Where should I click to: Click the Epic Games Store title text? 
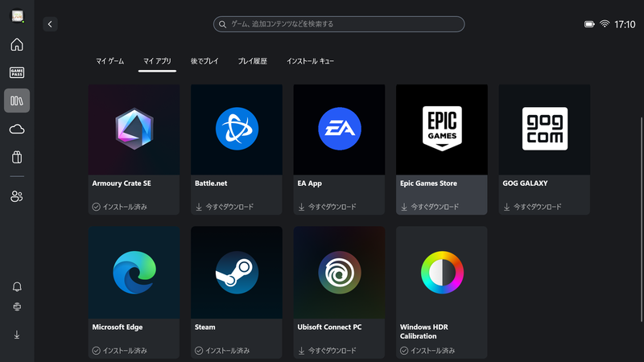[428, 183]
